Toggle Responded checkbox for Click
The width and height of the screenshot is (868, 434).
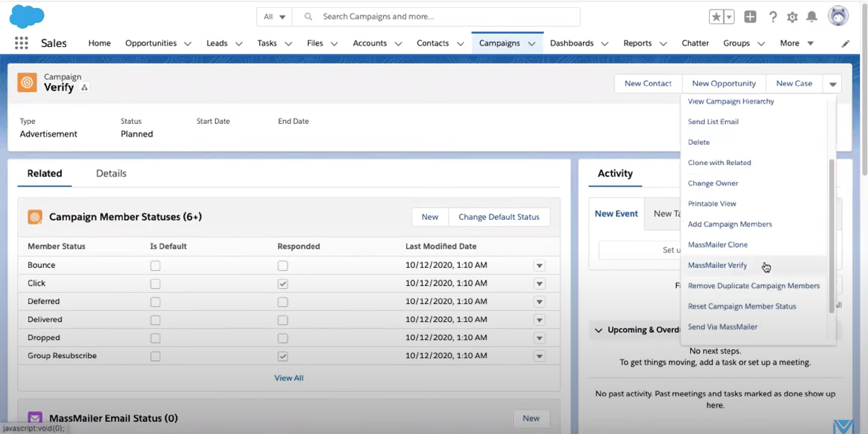283,284
